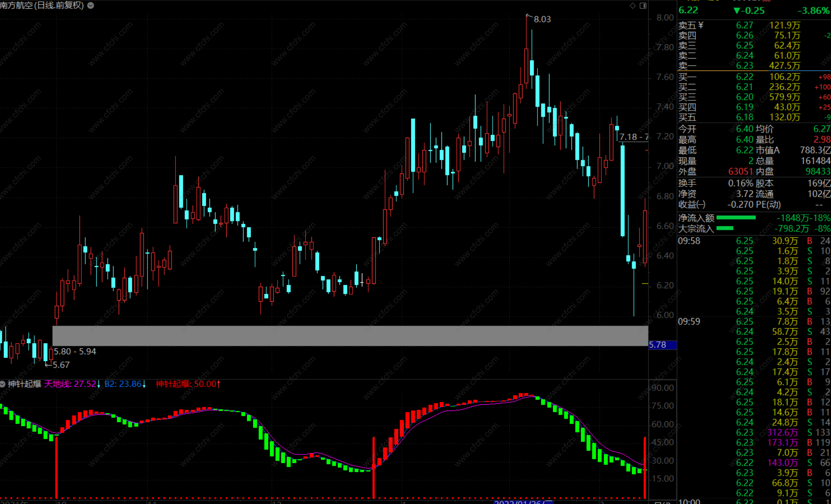Expand the 神针起爆 indicator dropdown arrow

3,384
